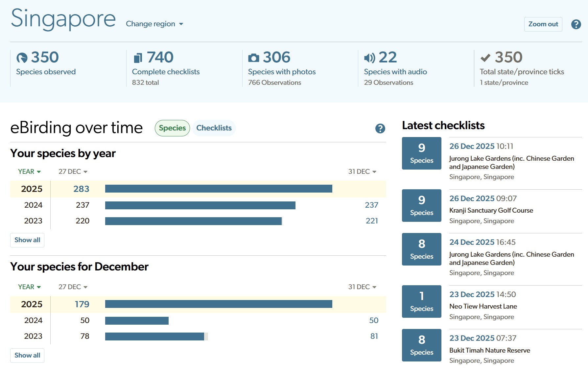The width and height of the screenshot is (588, 371).
Task: Click Show all under species by year
Action: [x=27, y=240]
